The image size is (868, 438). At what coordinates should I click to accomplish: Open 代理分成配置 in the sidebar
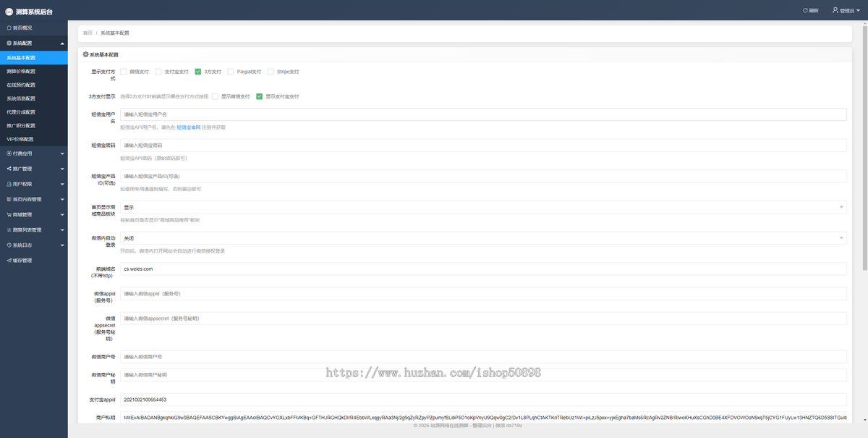point(34,112)
